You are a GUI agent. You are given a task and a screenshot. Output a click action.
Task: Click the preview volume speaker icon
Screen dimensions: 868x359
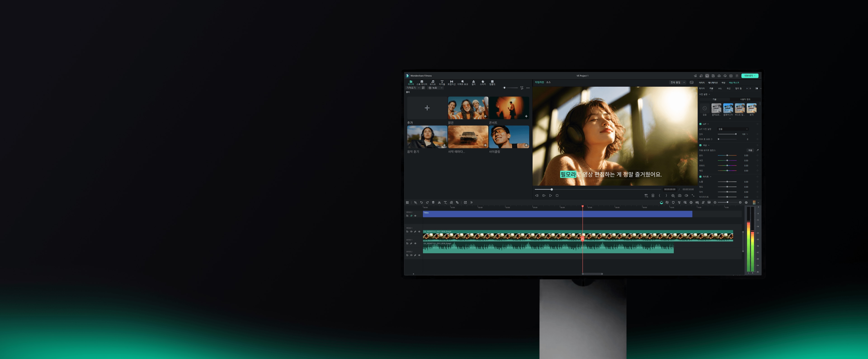tap(686, 195)
